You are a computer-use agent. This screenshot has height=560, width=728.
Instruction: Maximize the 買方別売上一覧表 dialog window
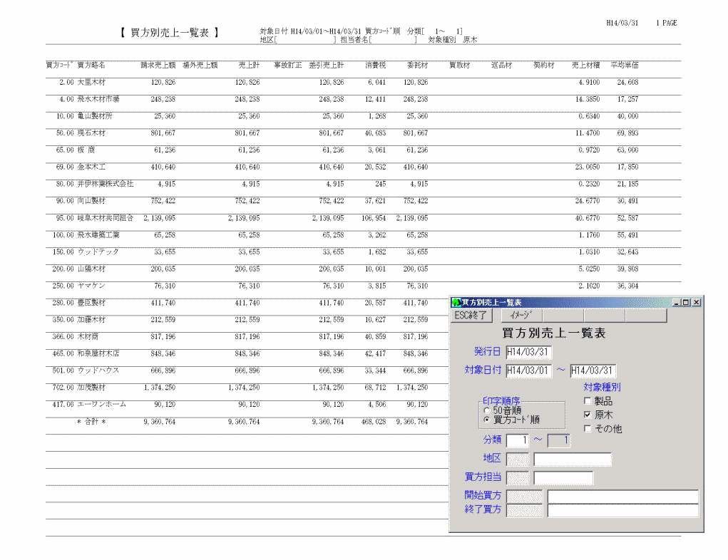(x=686, y=303)
